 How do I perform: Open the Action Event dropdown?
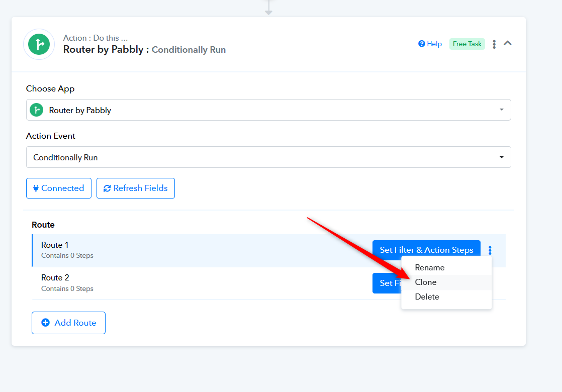268,157
